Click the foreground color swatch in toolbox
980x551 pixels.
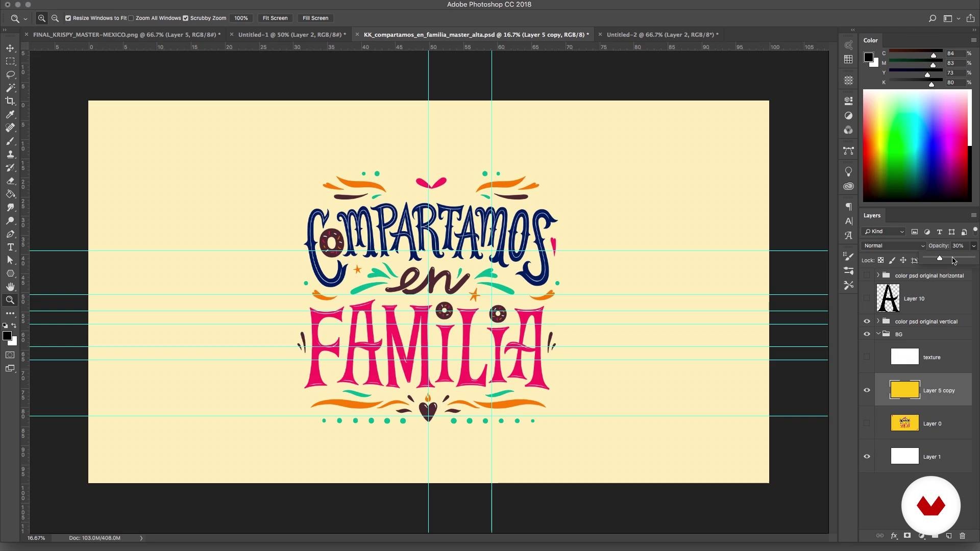7,336
